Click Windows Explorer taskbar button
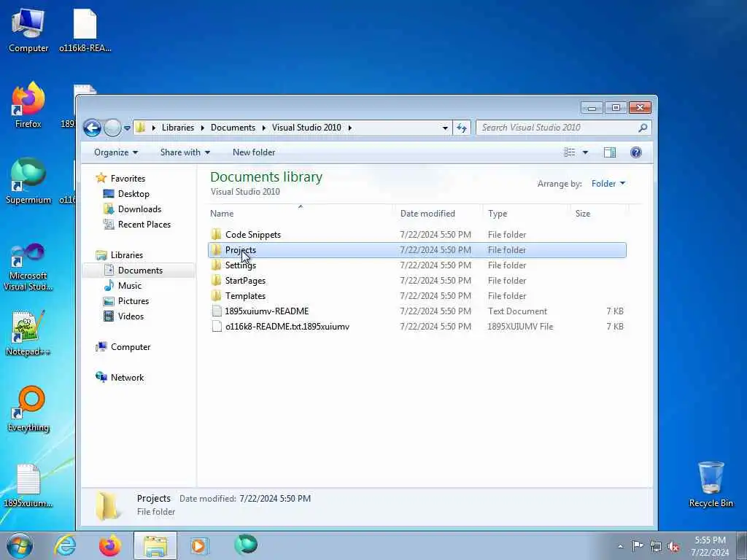This screenshot has height=560, width=747. 155,545
